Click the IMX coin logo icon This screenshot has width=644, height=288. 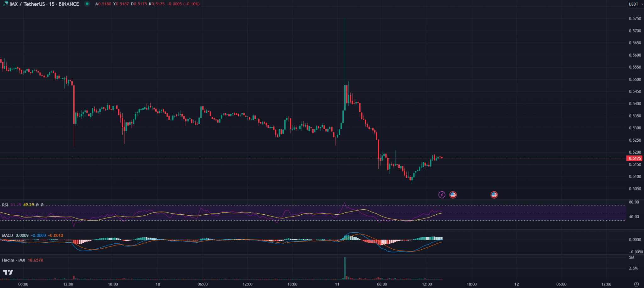point(5,4)
